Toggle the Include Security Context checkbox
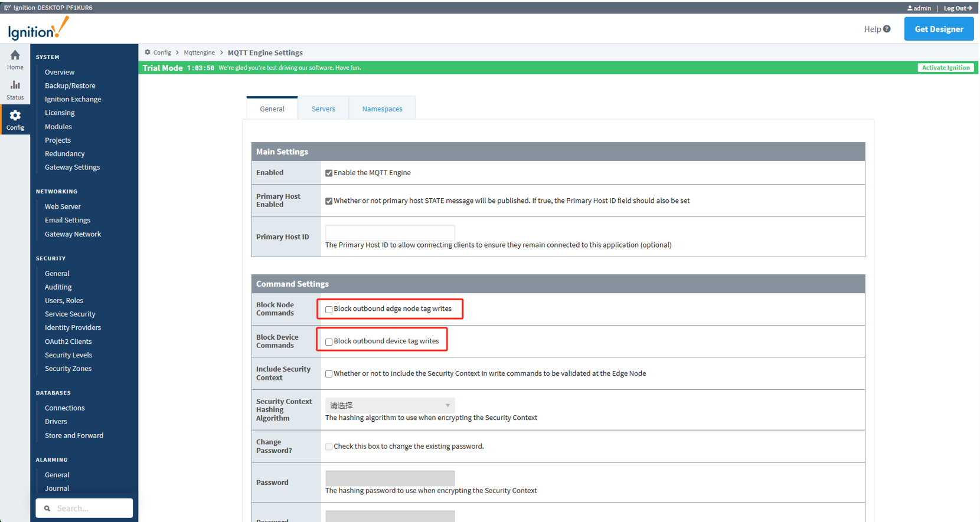The image size is (980, 522). pos(329,374)
